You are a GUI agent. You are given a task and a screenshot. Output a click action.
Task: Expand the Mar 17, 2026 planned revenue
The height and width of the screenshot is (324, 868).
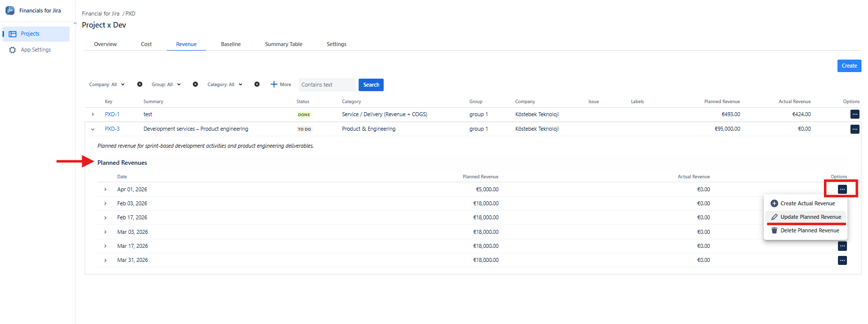105,246
